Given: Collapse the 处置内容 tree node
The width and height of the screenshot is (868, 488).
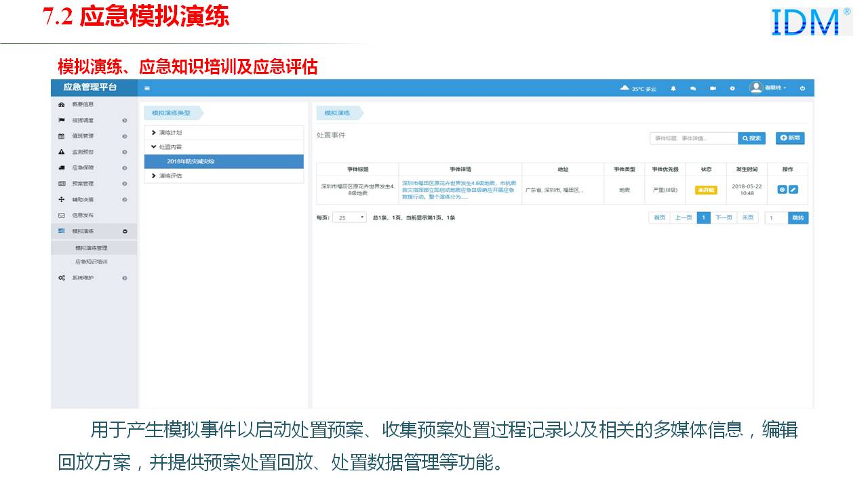Looking at the screenshot, I should point(154,147).
